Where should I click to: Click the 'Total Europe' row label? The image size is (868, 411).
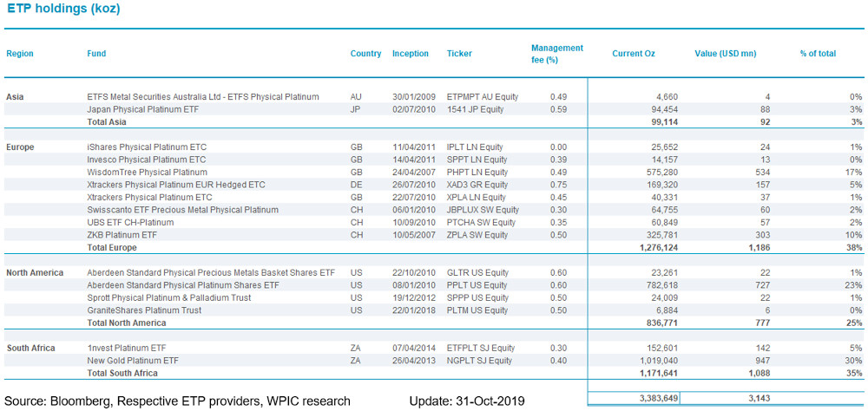[112, 248]
